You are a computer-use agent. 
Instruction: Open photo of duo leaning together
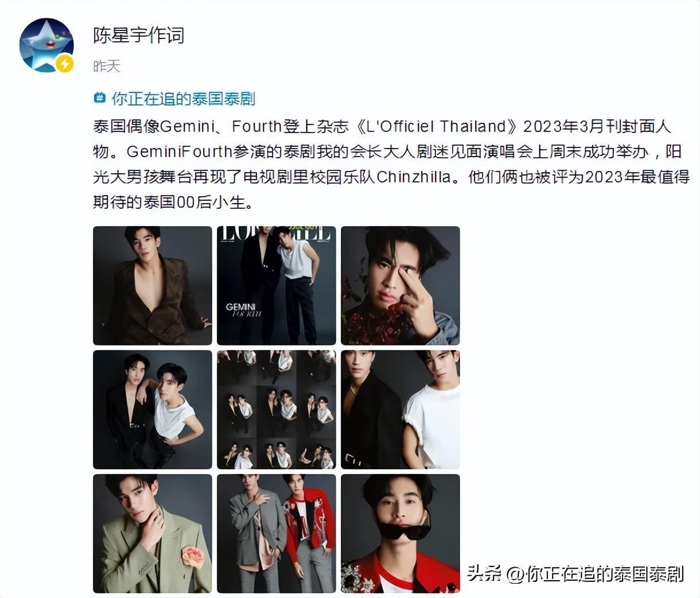click(x=153, y=410)
